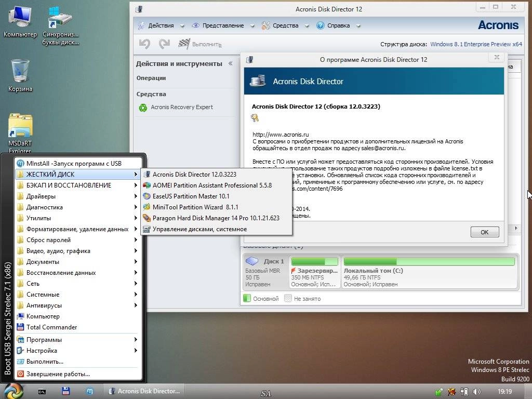Expand БЭКАП И ВОССТАНОВЛЕНИЕ submenu
The width and height of the screenshot is (532, 399).
coord(78,185)
